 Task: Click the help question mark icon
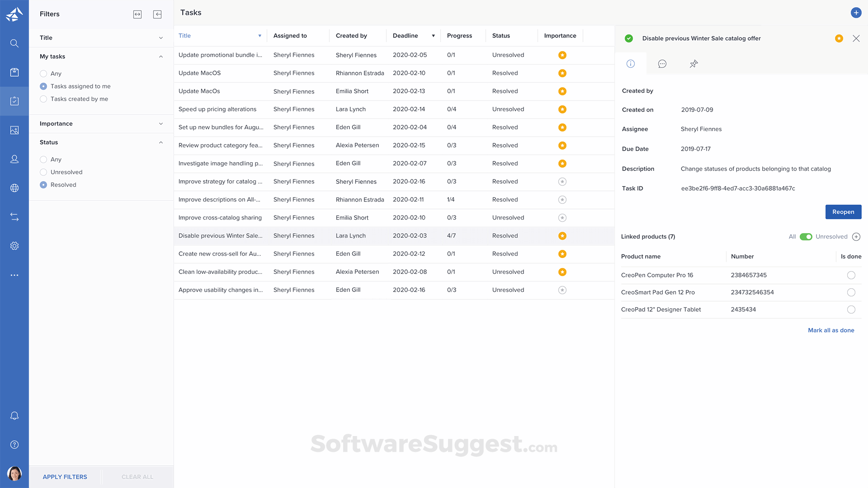pos(14,445)
